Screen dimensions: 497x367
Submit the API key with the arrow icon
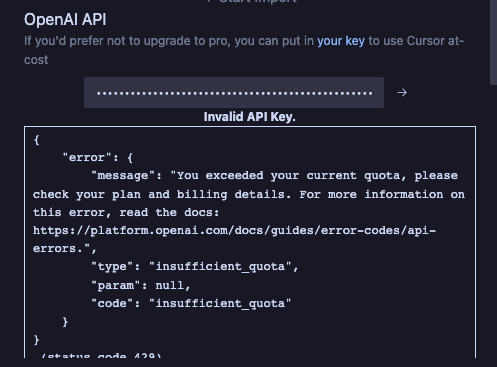(x=402, y=92)
